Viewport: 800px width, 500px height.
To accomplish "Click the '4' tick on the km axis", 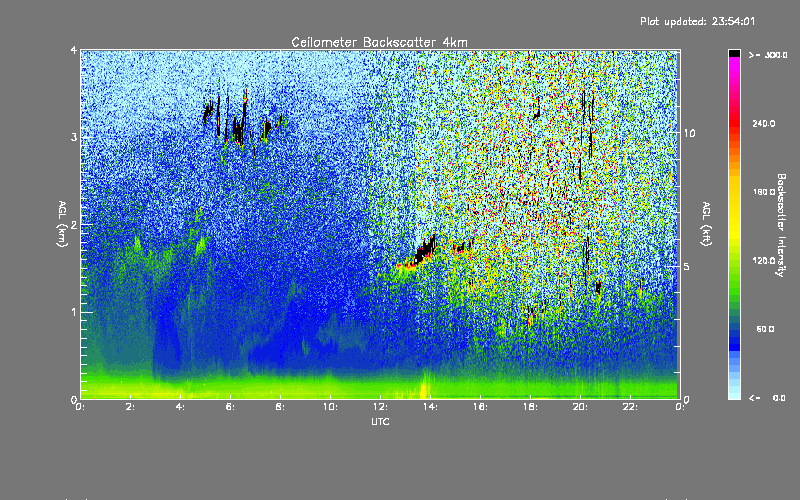I will pyautogui.click(x=74, y=50).
